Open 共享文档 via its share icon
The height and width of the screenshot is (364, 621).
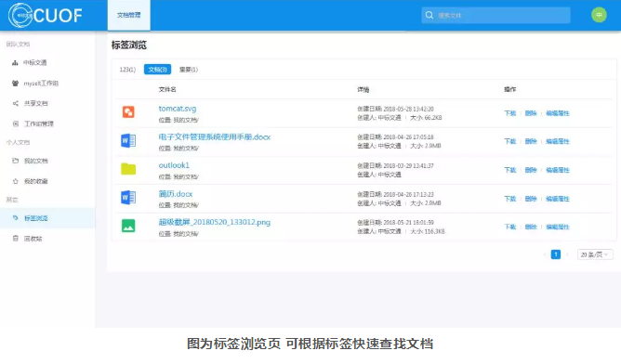point(16,103)
